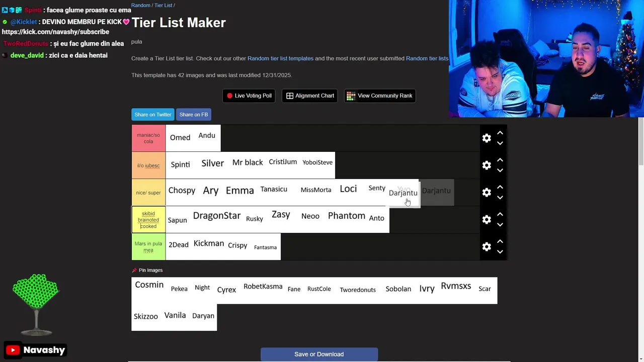The height and width of the screenshot is (362, 644).
Task: Open Random breadcrumb link
Action: [x=141, y=5]
